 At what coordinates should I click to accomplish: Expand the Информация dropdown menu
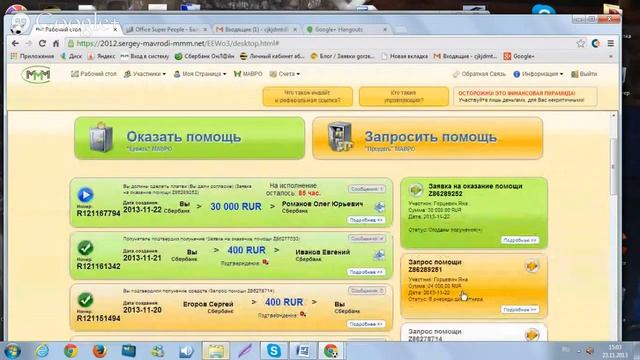tap(538, 74)
